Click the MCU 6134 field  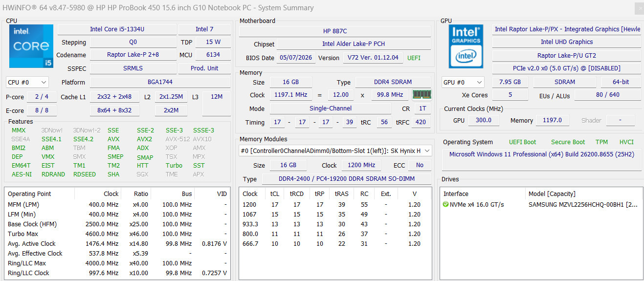[213, 55]
